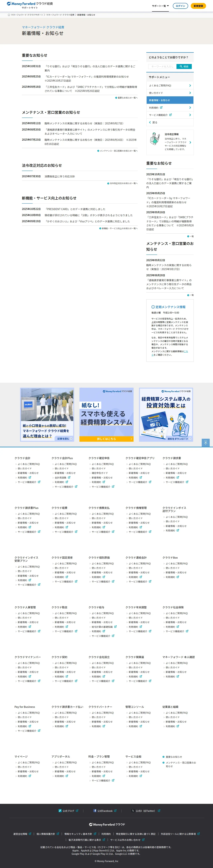Click the home icon in the breadcrumb
This screenshot has width=213, height=868.
pyautogui.click(x=9, y=15)
